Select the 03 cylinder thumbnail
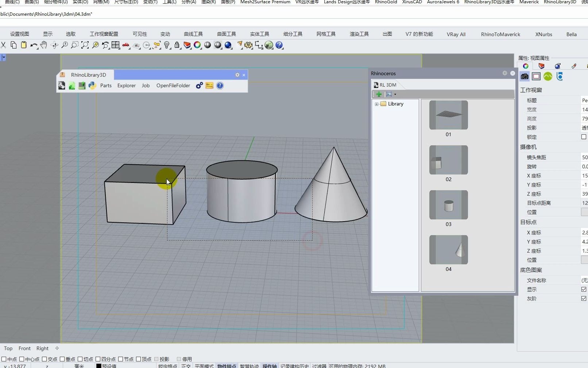The image size is (588, 368). pyautogui.click(x=449, y=205)
